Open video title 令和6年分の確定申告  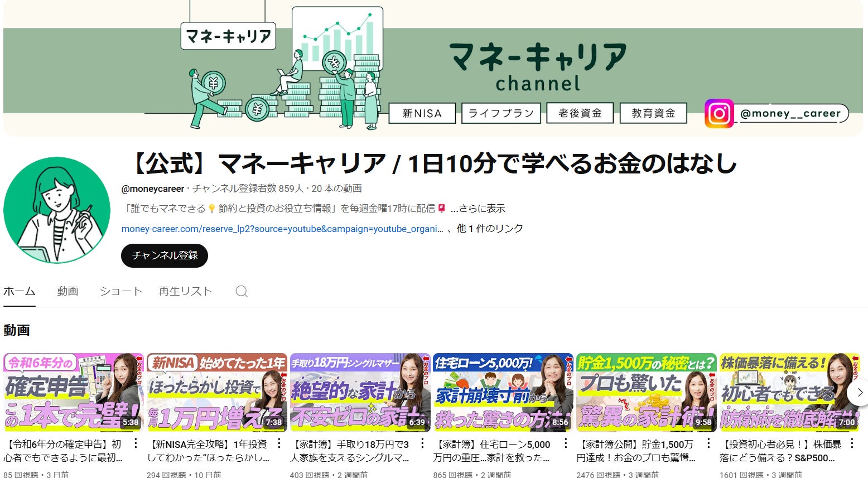point(62,451)
